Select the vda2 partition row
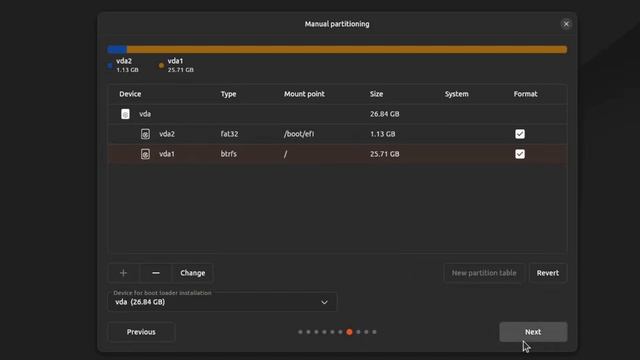Viewport: 640px width, 360px height. click(338, 134)
